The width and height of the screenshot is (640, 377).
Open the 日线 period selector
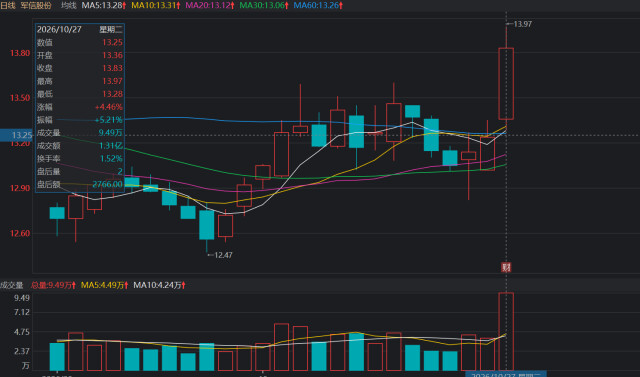(x=8, y=6)
